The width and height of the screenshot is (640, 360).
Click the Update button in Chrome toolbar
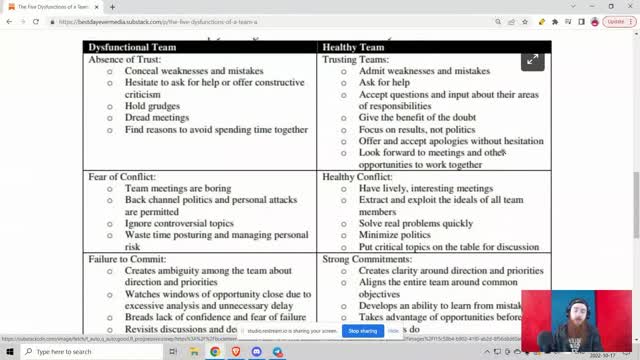point(616,22)
